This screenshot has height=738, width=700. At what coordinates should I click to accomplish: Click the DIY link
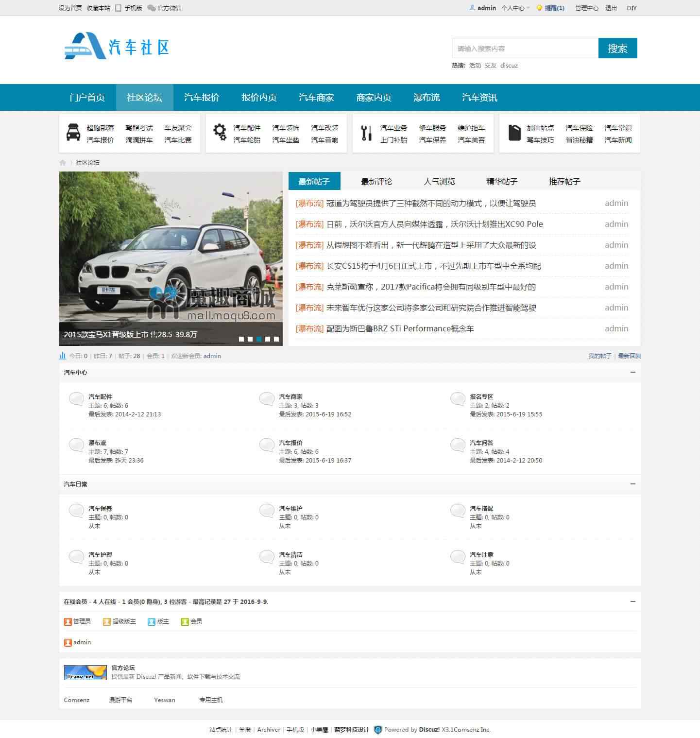pos(632,8)
